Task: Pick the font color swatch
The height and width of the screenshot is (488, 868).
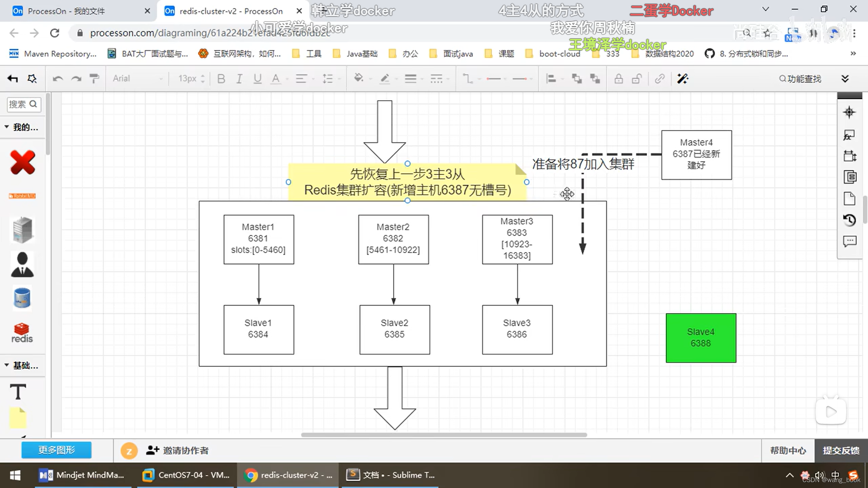Action: [276, 78]
